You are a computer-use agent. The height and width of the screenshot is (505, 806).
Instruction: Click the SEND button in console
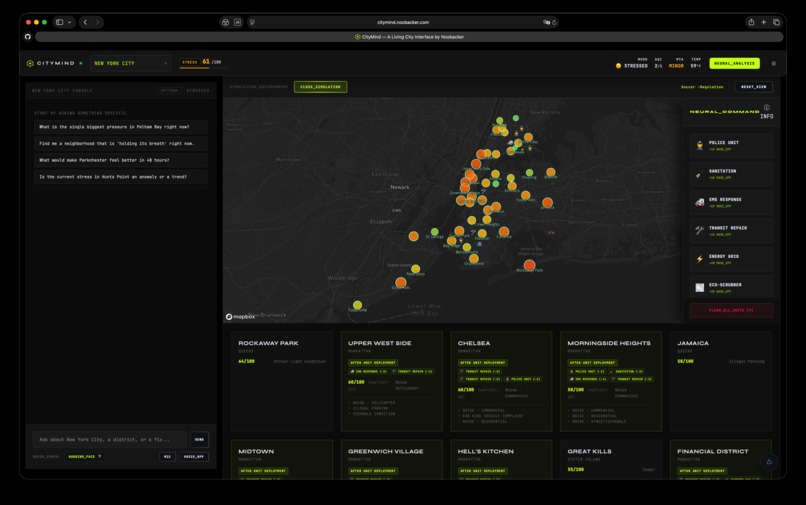pos(199,440)
